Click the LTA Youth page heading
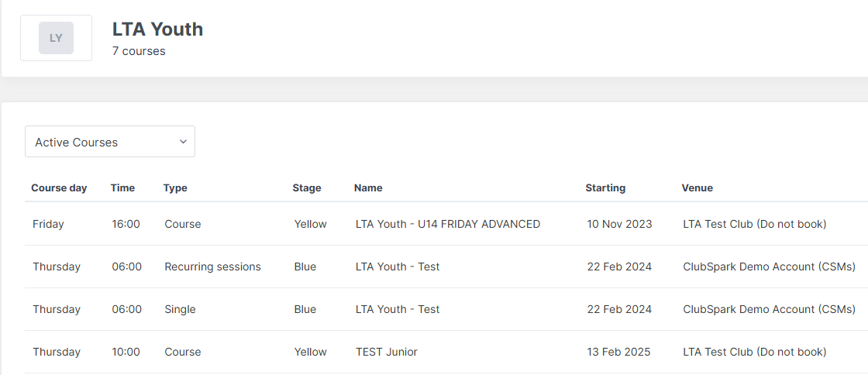This screenshot has height=375, width=868. 157,29
